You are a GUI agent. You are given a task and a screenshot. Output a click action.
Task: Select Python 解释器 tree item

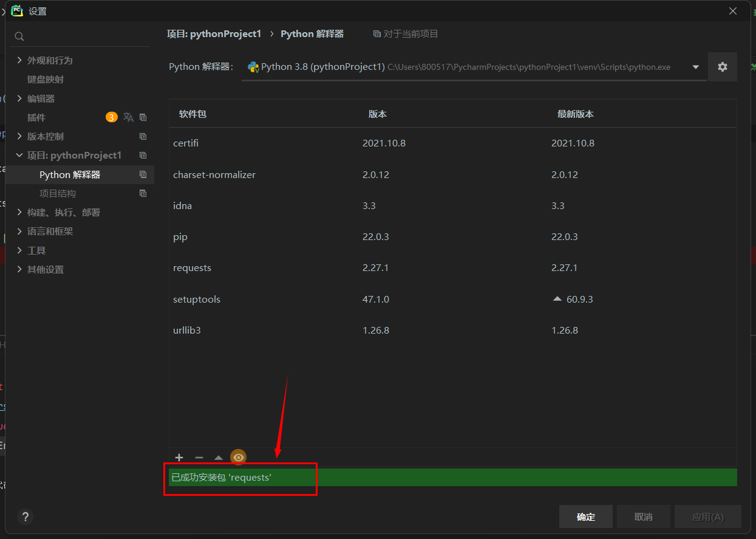coord(80,174)
